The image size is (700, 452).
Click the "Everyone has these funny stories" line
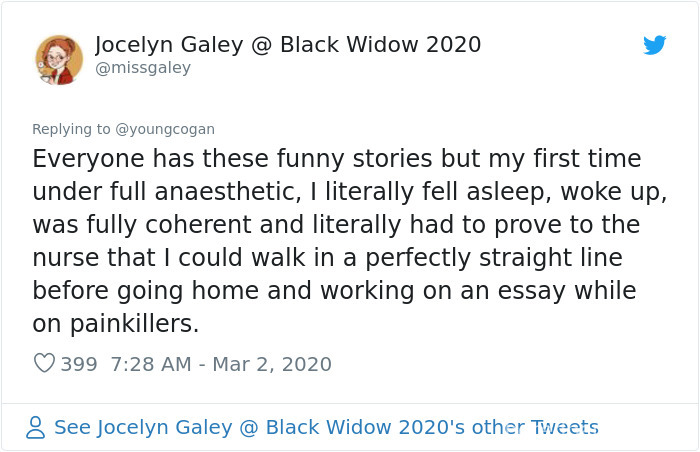(233, 159)
